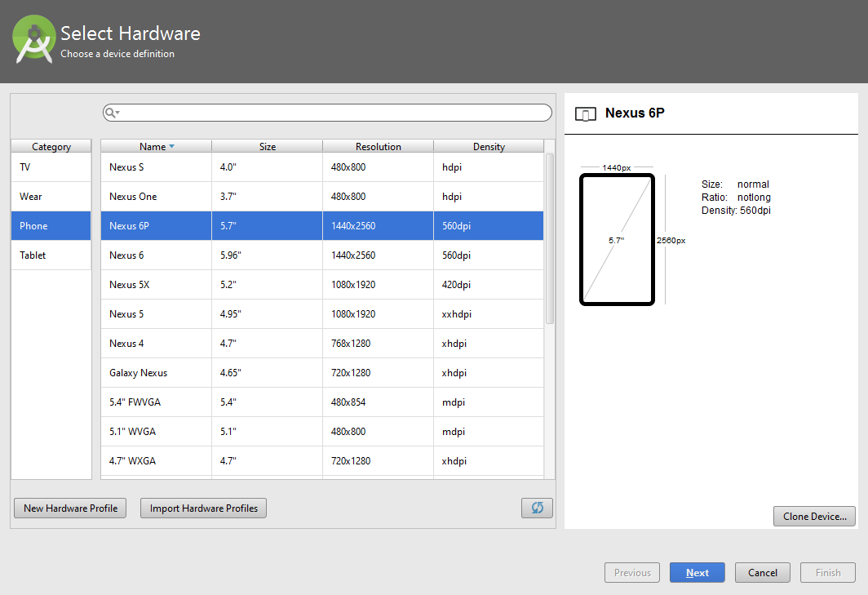Screen dimensions: 868x595
Task: Click the 3.7" size cell
Action: tap(268, 196)
